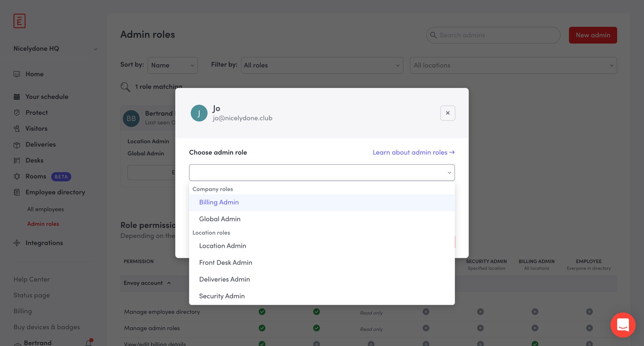Select the Home icon in the sidebar

click(17, 74)
